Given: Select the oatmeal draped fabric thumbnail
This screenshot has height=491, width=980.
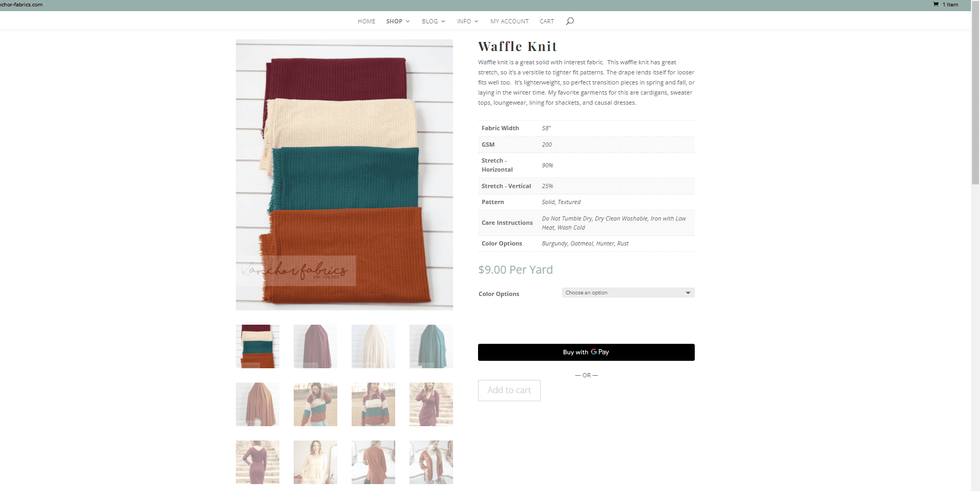Looking at the screenshot, I should pyautogui.click(x=373, y=346).
